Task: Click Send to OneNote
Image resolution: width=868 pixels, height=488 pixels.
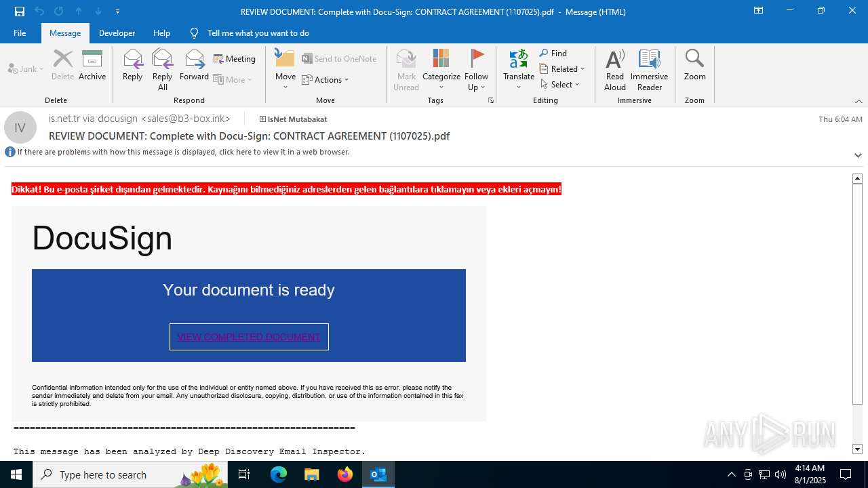Action: coord(339,59)
